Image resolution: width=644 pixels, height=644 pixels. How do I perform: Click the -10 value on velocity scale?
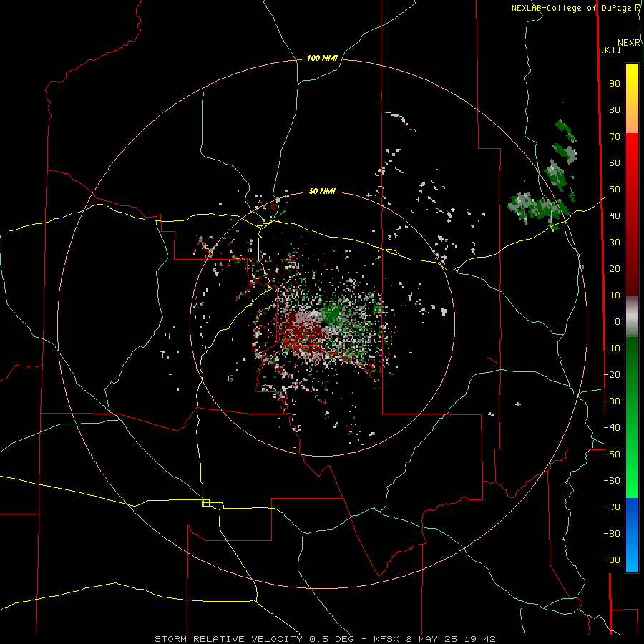pyautogui.click(x=612, y=348)
